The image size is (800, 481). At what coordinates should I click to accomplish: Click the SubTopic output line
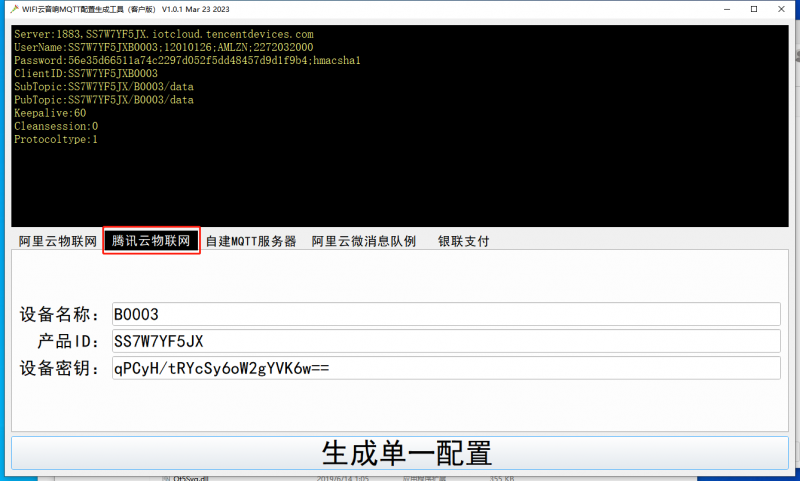coord(104,87)
